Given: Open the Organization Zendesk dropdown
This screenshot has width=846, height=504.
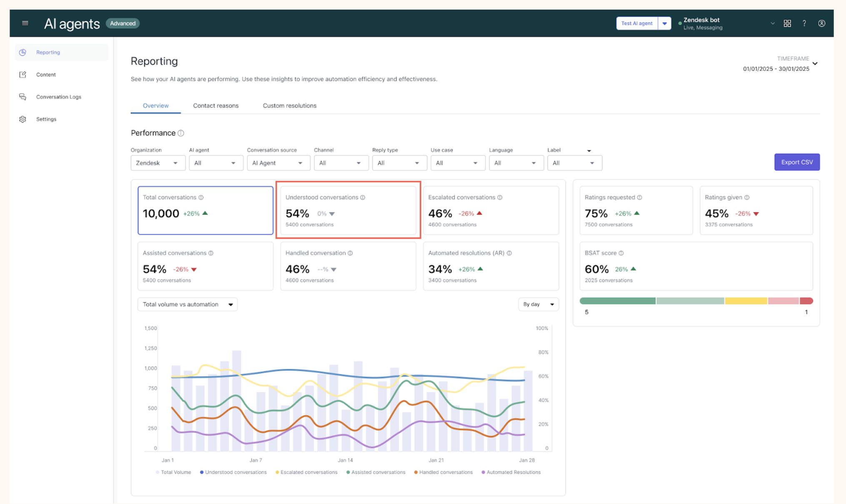Looking at the screenshot, I should pos(158,163).
